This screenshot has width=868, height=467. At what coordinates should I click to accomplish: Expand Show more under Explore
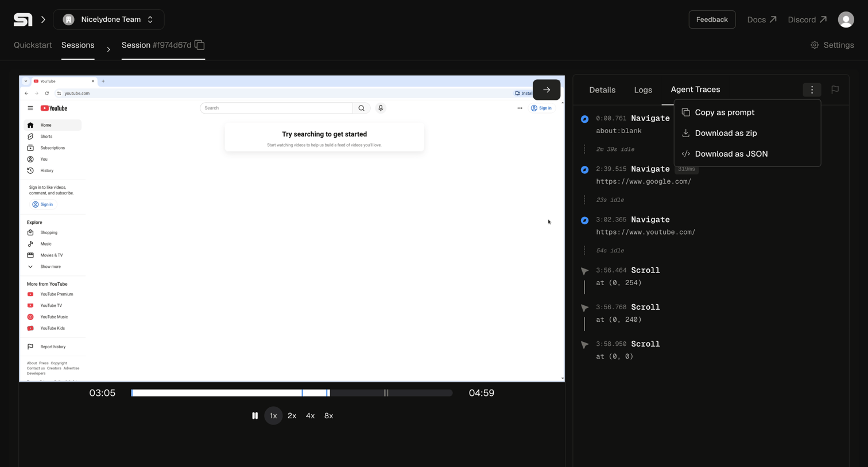(x=53, y=267)
